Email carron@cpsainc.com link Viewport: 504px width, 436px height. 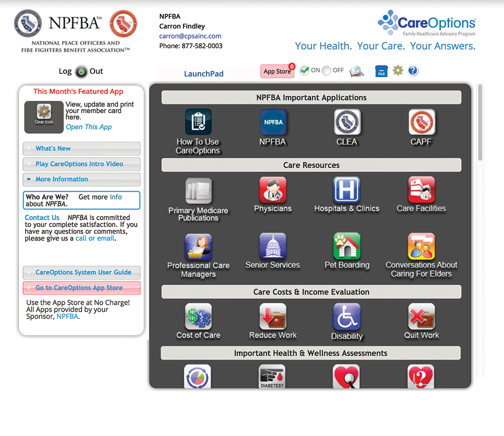[x=190, y=36]
